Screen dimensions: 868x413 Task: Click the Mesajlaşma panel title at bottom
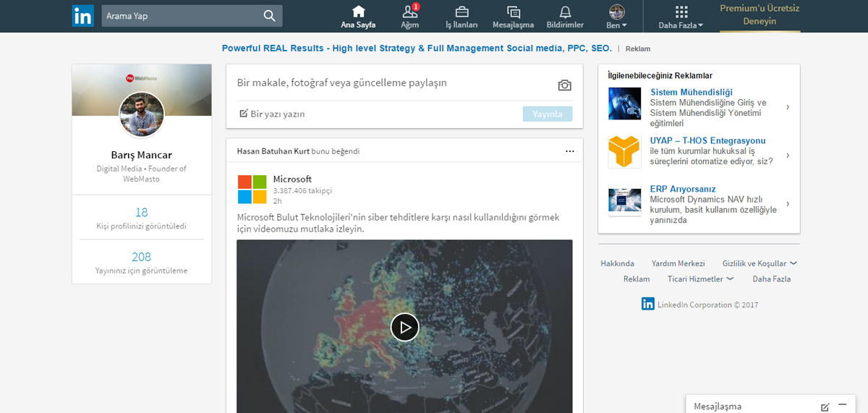pyautogui.click(x=718, y=406)
